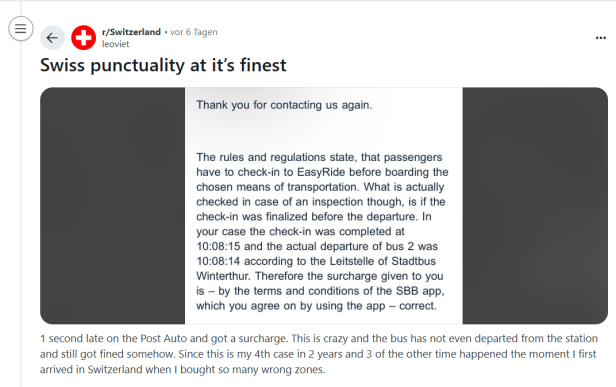This screenshot has height=387, width=616.
Task: Click 'Thank you for contacting us again.' line
Action: 284,105
